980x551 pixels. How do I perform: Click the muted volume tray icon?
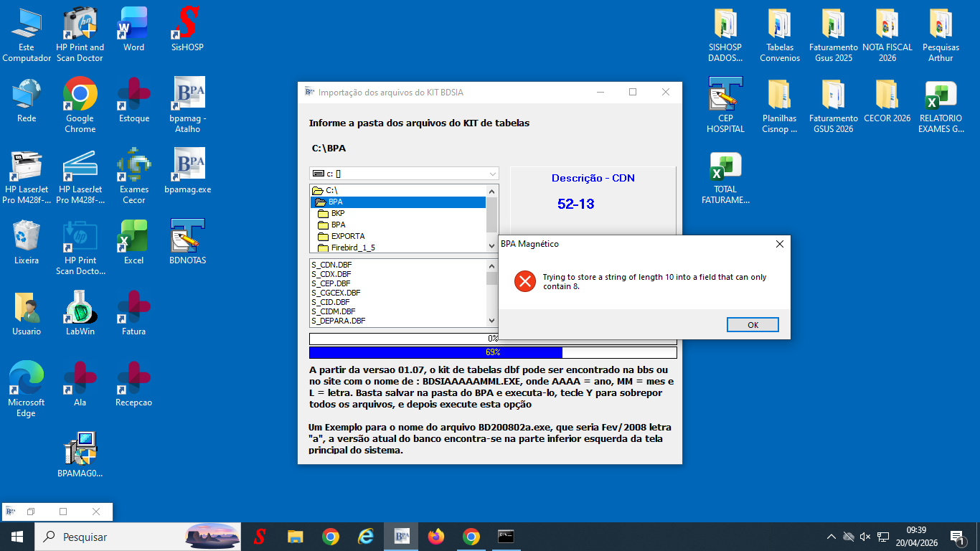pyautogui.click(x=865, y=536)
